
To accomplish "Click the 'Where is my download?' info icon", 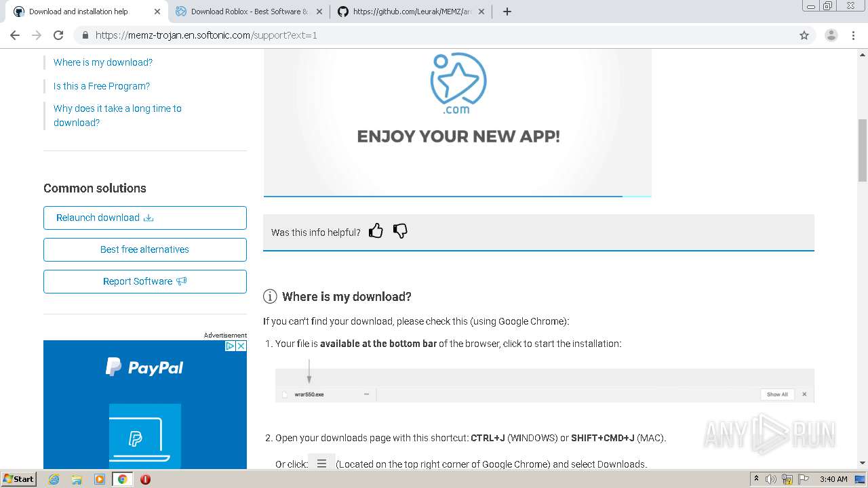I will coord(270,296).
